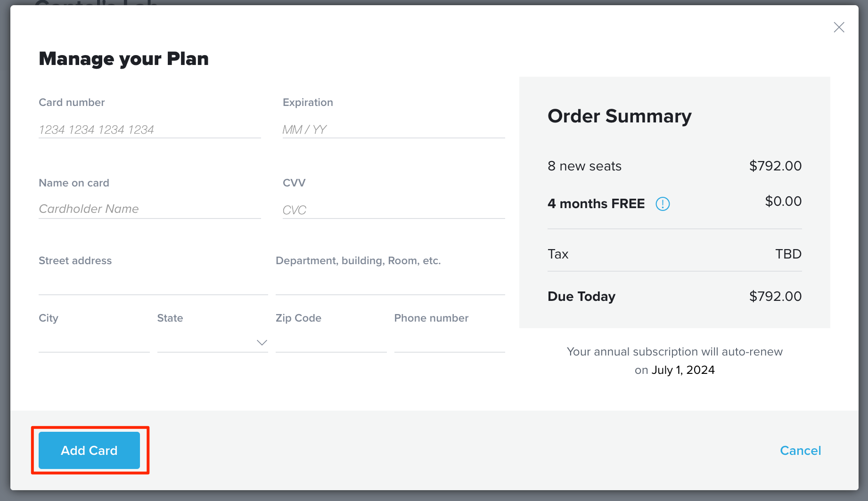Click the Street address field

[x=153, y=284]
